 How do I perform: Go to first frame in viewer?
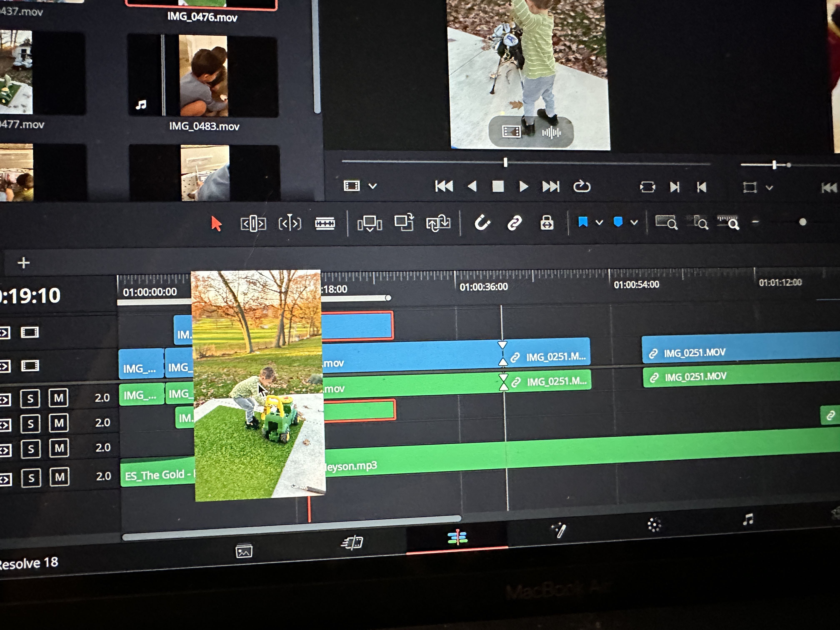tap(444, 186)
